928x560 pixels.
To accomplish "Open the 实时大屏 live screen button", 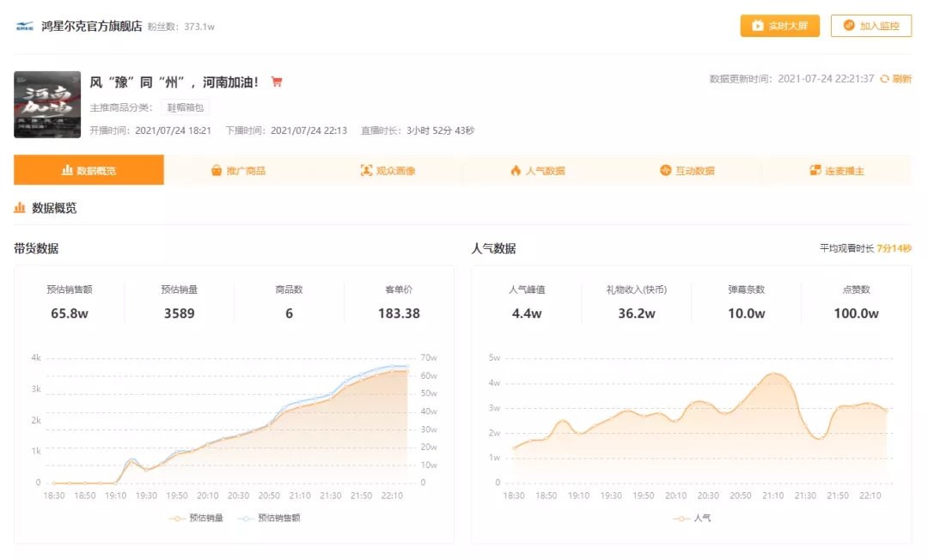I will [x=779, y=26].
